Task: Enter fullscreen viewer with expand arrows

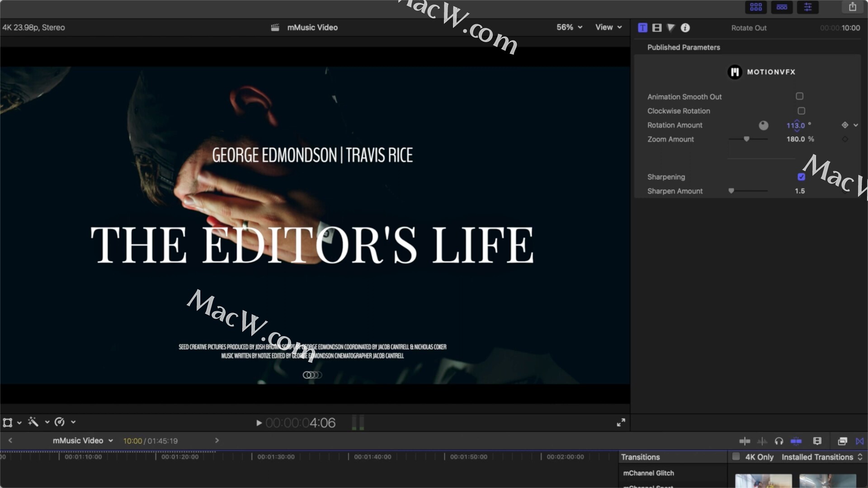Action: pos(621,422)
